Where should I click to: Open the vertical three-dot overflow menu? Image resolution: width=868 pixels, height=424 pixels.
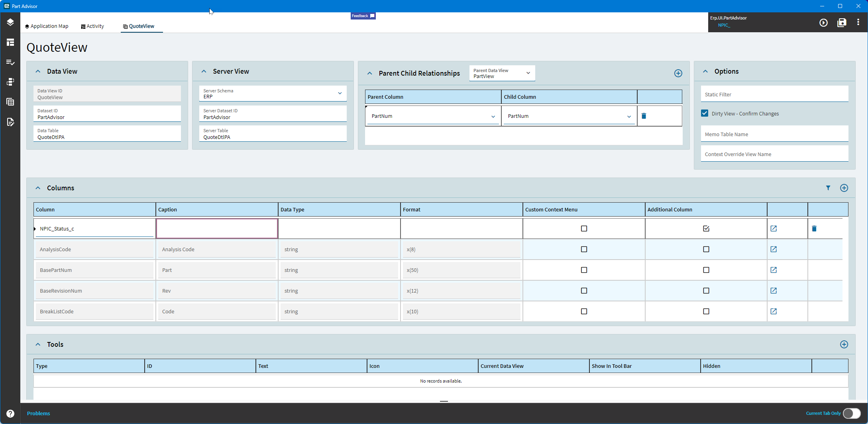pos(858,23)
